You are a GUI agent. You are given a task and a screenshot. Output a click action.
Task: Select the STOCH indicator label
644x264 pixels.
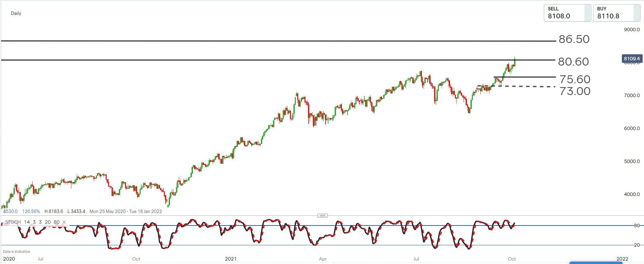[13, 222]
